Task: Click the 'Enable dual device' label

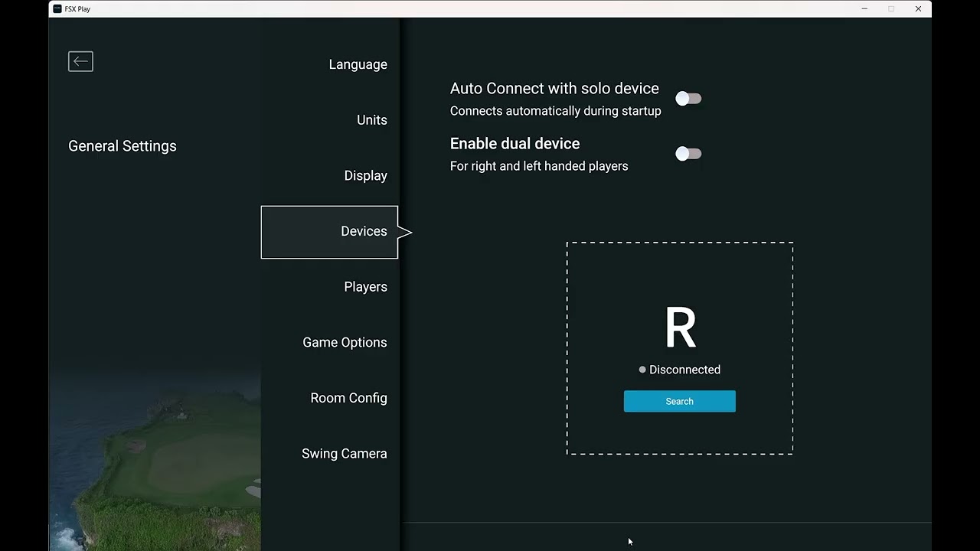Action: coord(514,144)
